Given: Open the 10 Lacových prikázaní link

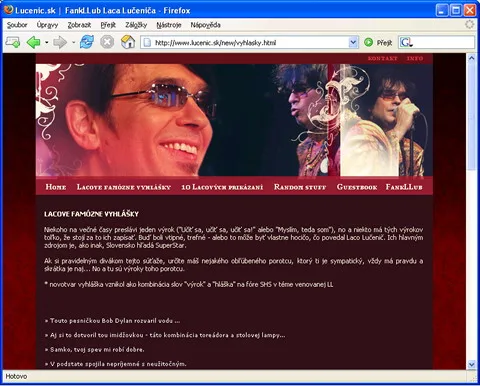Looking at the screenshot, I should click(222, 187).
